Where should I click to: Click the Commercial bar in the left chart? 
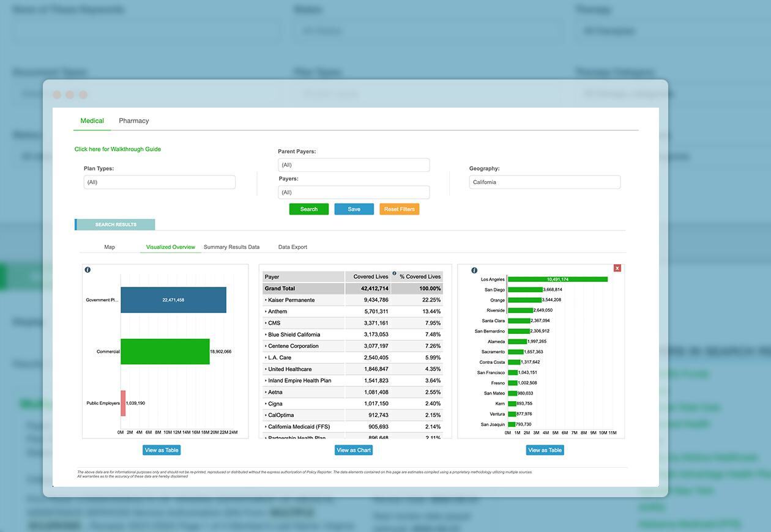pyautogui.click(x=165, y=351)
